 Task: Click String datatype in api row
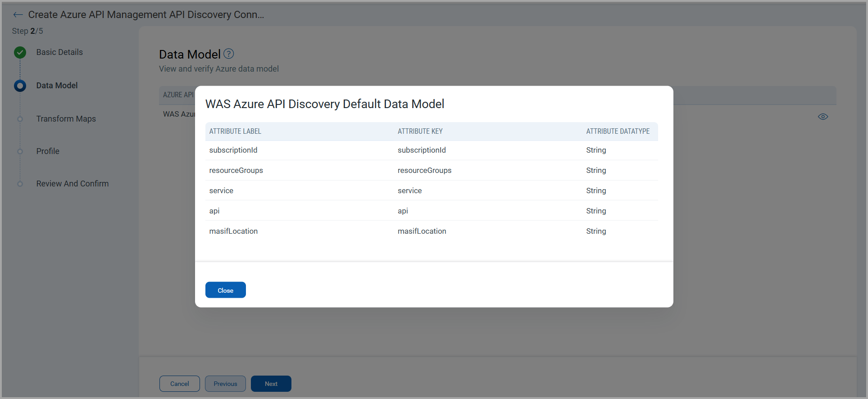[x=596, y=211]
